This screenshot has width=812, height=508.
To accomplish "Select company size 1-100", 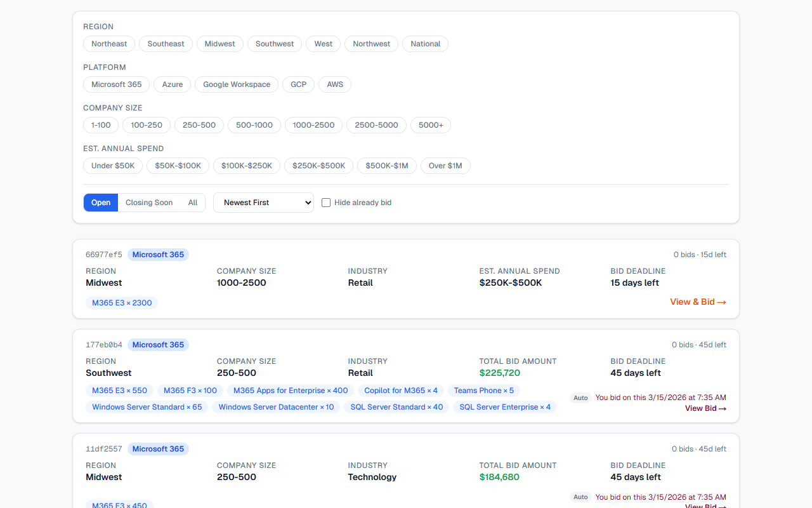I will pyautogui.click(x=101, y=125).
